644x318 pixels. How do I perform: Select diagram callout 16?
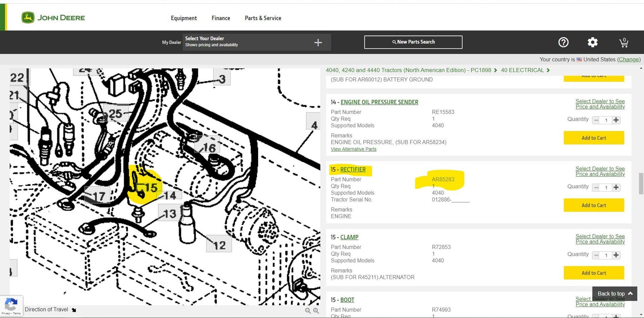207,145
